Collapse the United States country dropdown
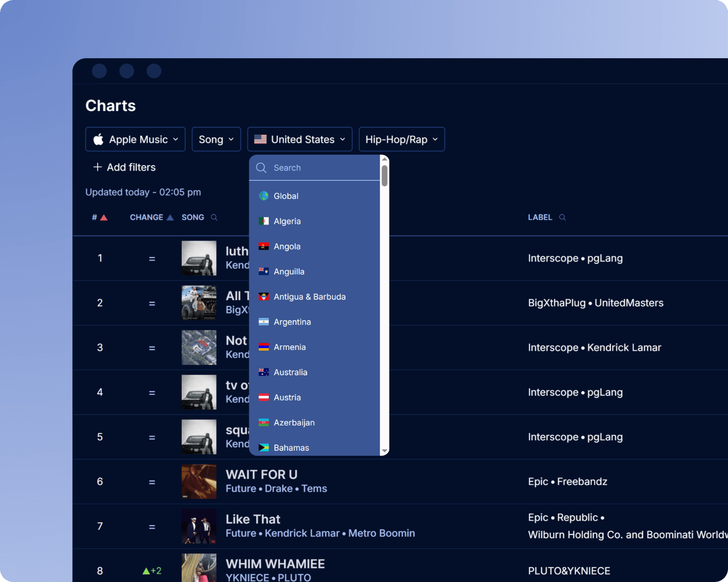728x582 pixels. point(299,139)
